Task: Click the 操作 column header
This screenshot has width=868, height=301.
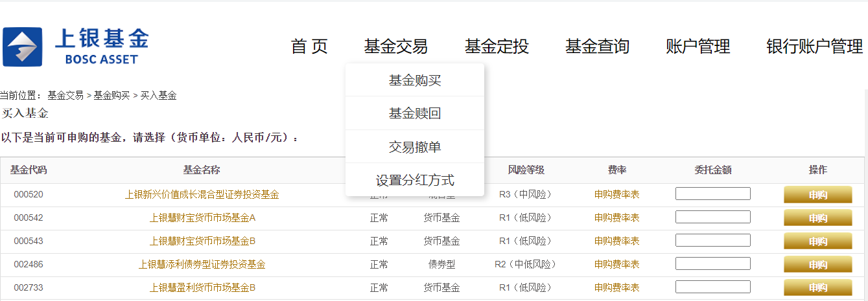Action: (818, 170)
